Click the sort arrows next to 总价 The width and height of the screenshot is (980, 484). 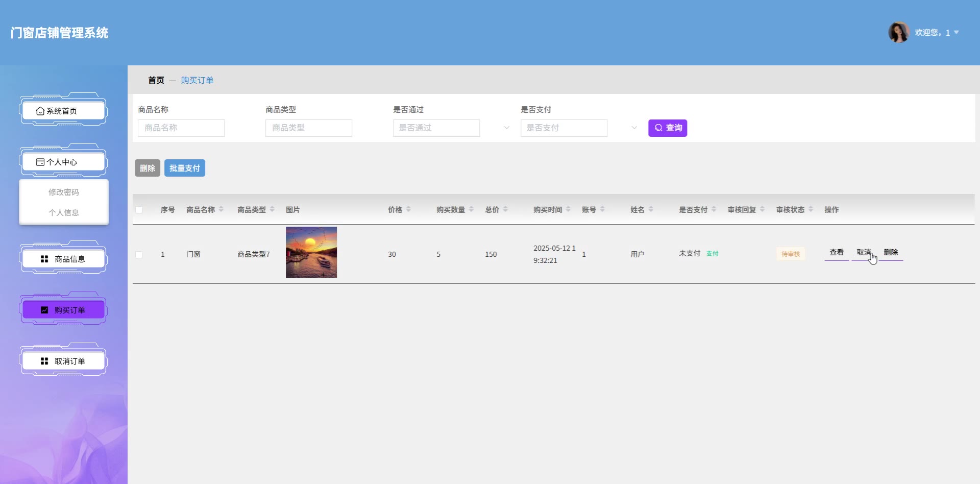click(505, 209)
